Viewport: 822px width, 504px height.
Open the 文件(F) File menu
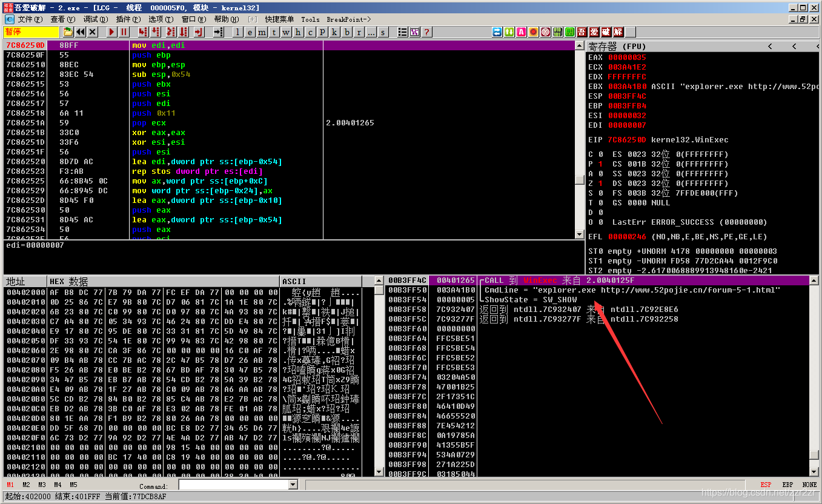point(30,19)
